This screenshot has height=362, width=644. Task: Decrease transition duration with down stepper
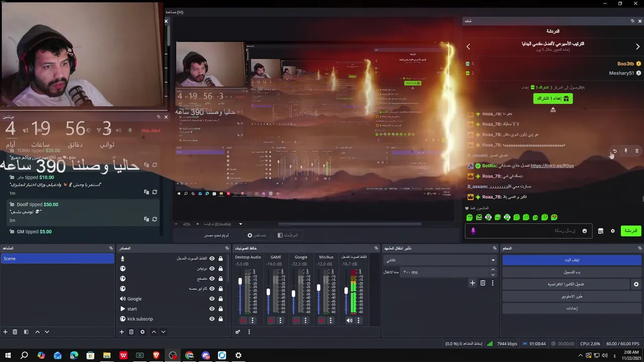pyautogui.click(x=493, y=275)
